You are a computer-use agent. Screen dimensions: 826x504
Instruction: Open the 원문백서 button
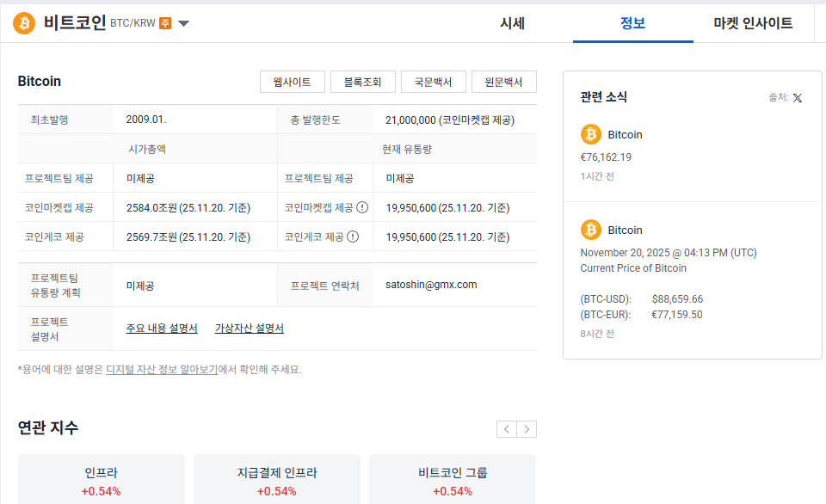pyautogui.click(x=504, y=82)
